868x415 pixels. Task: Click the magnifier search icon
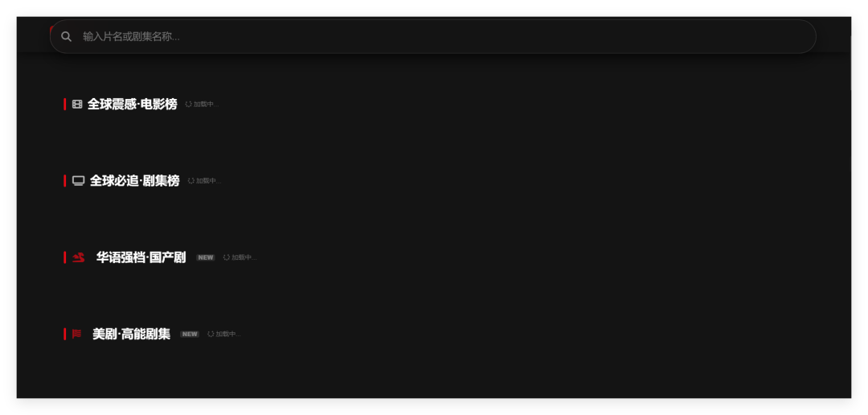pyautogui.click(x=67, y=36)
